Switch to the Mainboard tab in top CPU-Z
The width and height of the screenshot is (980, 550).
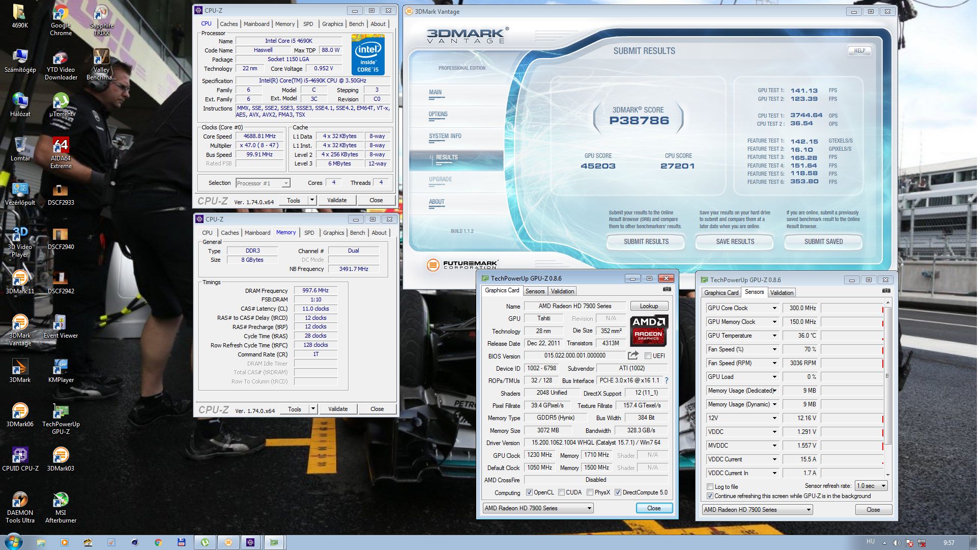point(256,24)
